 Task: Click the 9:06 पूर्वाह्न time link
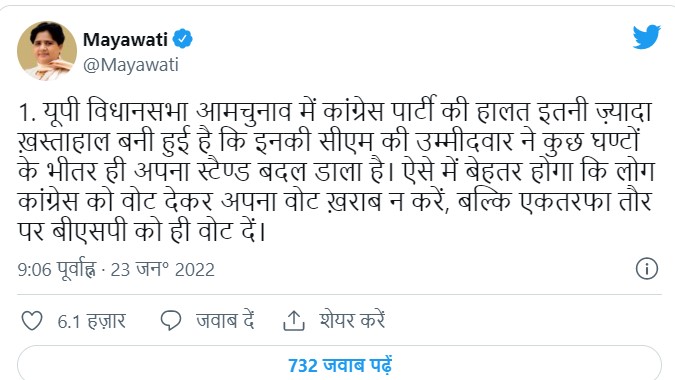(x=56, y=270)
